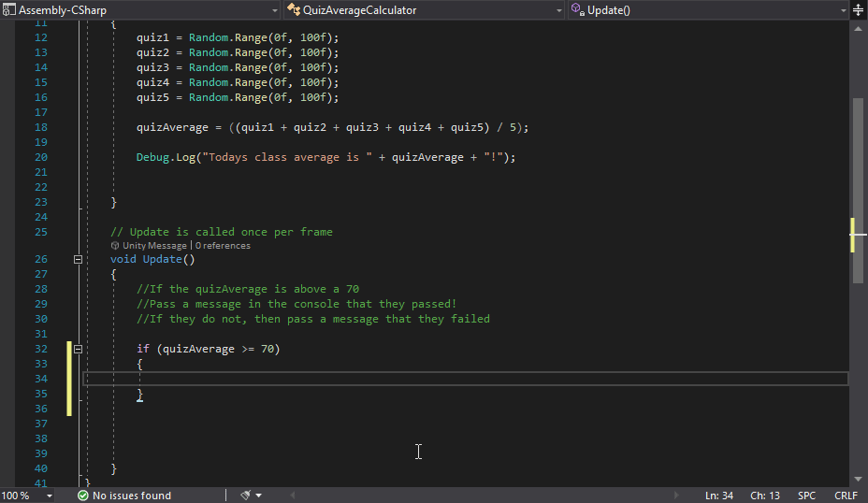Image resolution: width=868 pixels, height=503 pixels.
Task: Click comment 'If they do not, then pass'
Action: tap(312, 319)
